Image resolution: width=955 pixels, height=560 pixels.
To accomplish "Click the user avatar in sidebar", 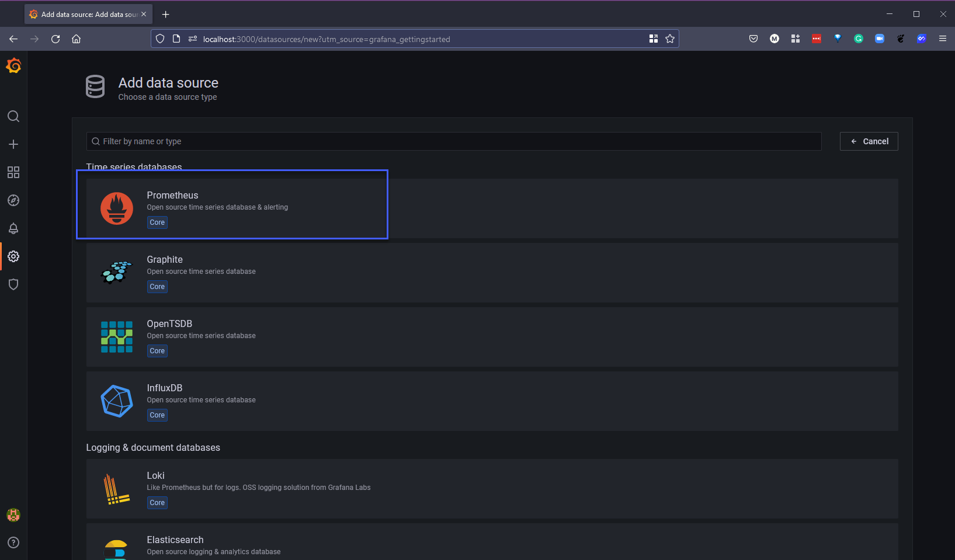I will tap(13, 514).
